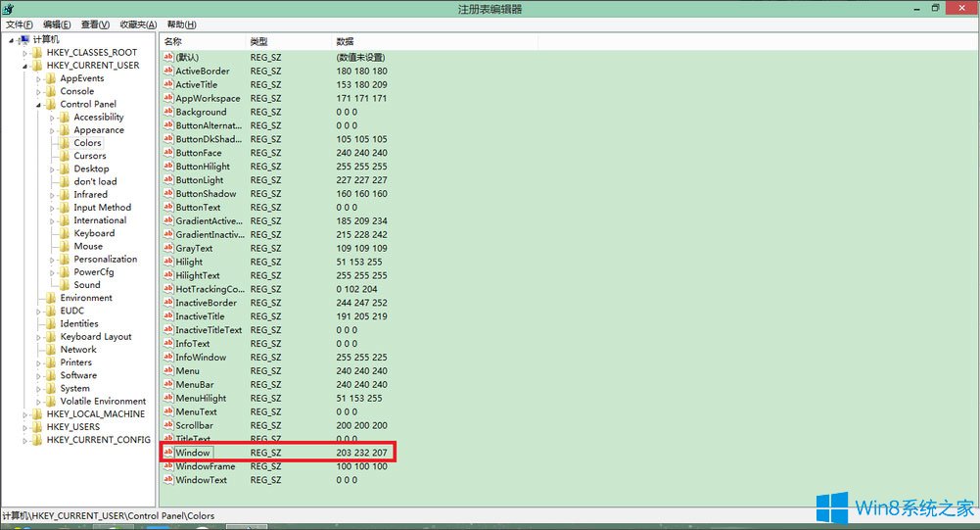The width and height of the screenshot is (980, 530).
Task: Click the Environment folder icon
Action: 51,298
